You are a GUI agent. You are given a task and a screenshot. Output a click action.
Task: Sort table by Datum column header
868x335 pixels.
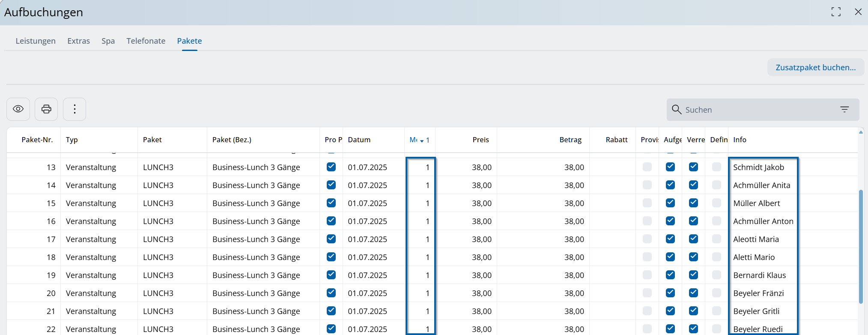(359, 140)
